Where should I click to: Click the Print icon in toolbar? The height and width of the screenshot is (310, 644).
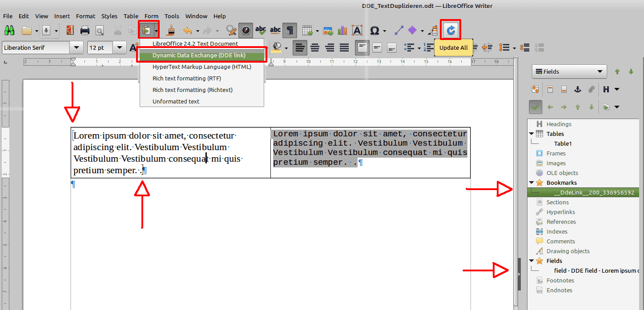click(x=85, y=30)
